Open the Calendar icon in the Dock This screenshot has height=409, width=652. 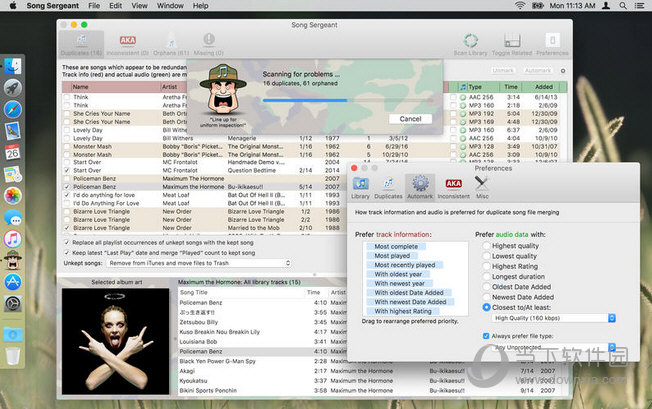(x=13, y=153)
